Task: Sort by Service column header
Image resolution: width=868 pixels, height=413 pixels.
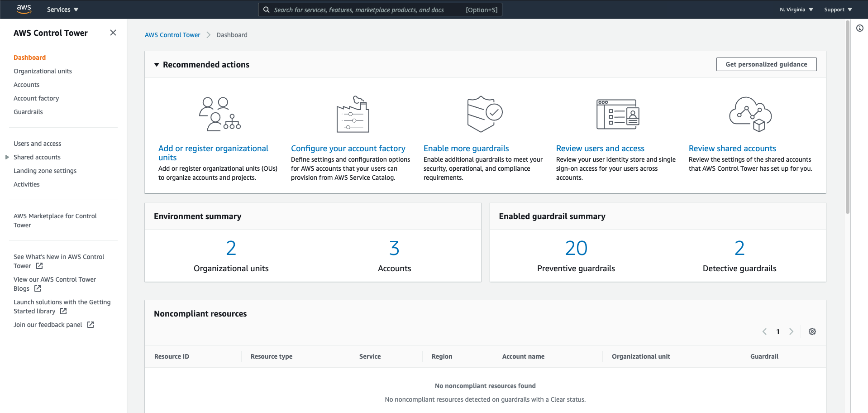Action: (370, 356)
